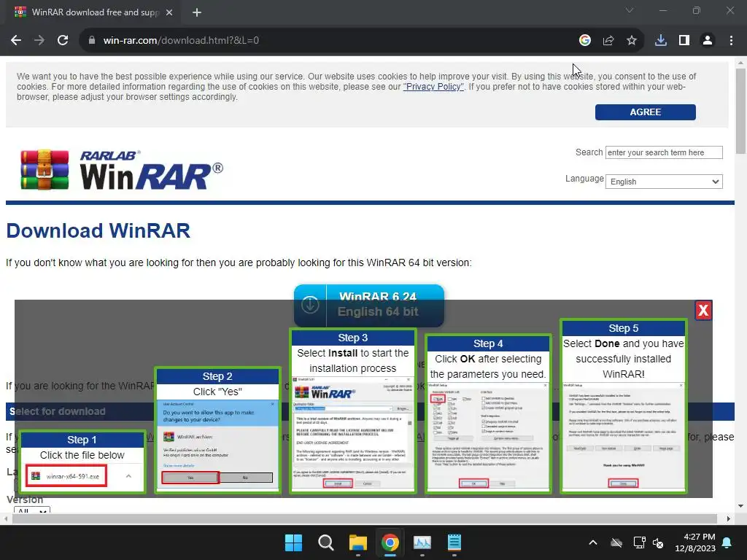
Task: Go back to the previous page
Action: (16, 41)
